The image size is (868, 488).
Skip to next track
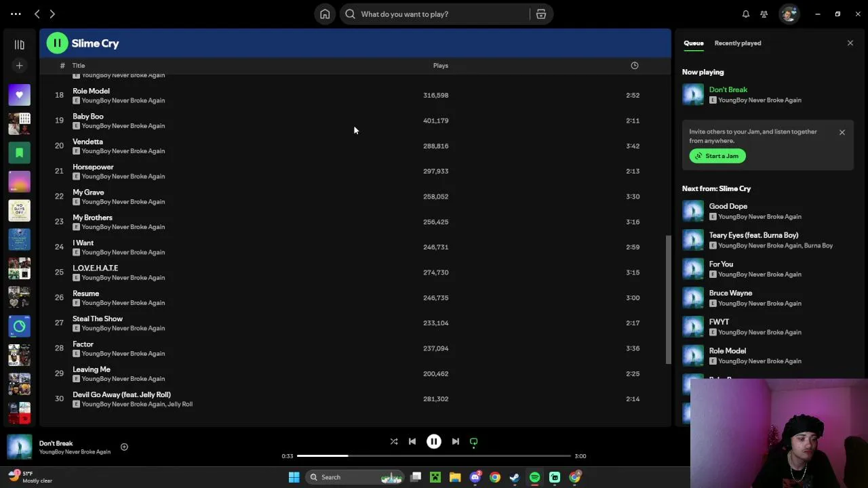coord(456,442)
